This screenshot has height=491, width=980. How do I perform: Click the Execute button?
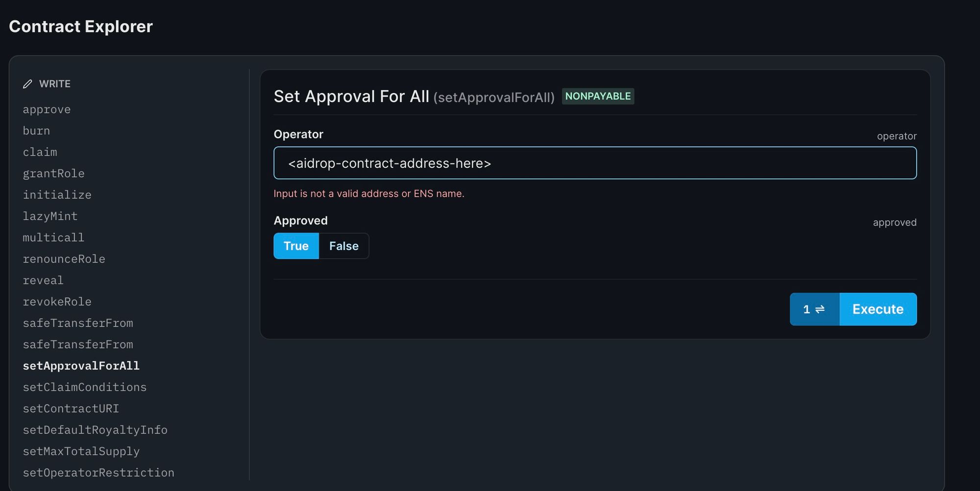pyautogui.click(x=878, y=309)
